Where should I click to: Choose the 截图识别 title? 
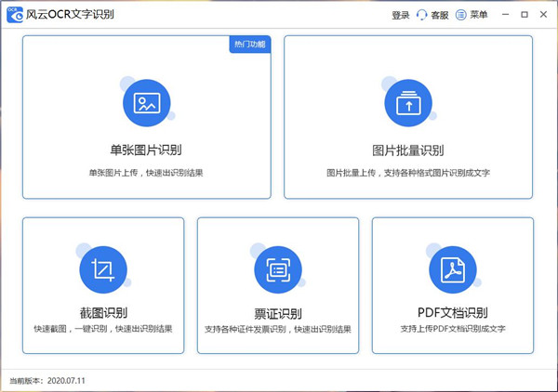103,313
